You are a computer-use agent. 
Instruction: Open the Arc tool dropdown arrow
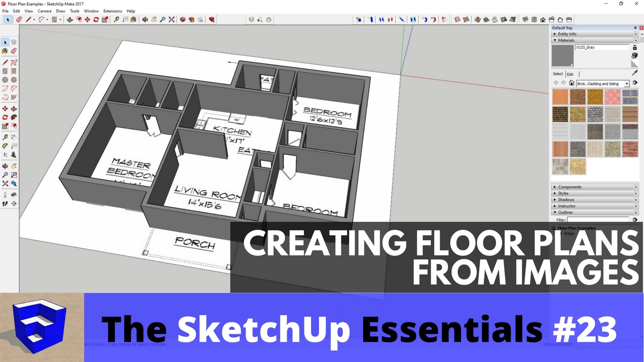[x=47, y=20]
